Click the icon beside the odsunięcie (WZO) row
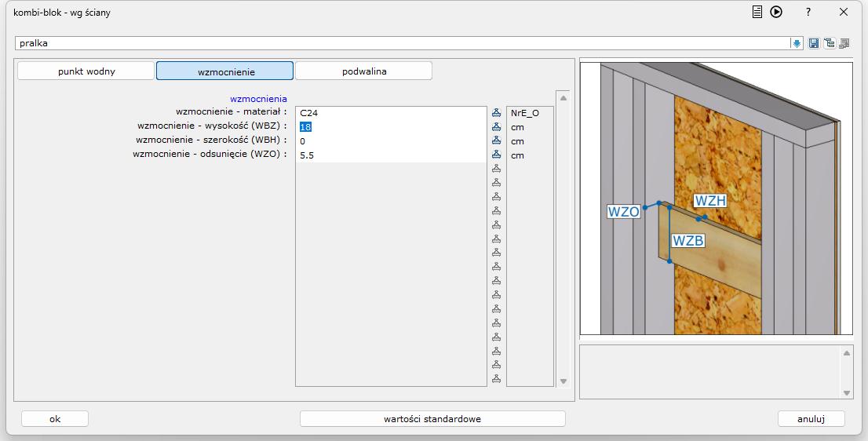Viewport: 868px width, 441px height. pyautogui.click(x=496, y=155)
